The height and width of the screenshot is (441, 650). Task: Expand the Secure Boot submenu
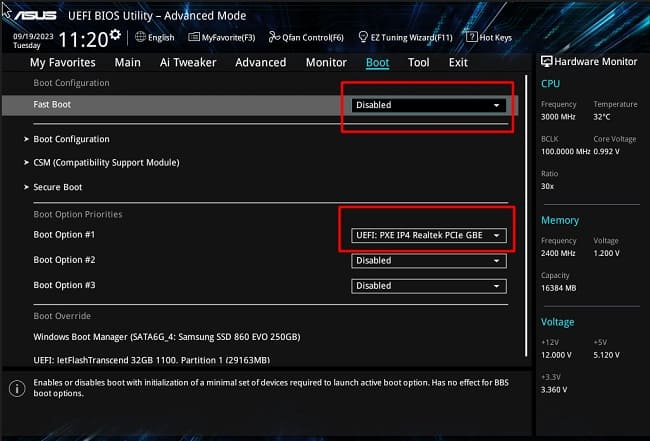pos(58,187)
